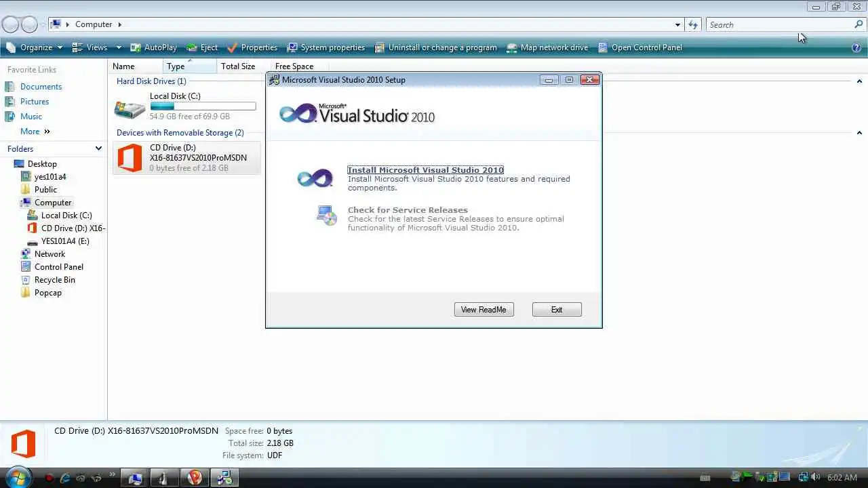Screen dimensions: 868x488
Task: Open Documents in Favorite Links
Action: pos(41,87)
